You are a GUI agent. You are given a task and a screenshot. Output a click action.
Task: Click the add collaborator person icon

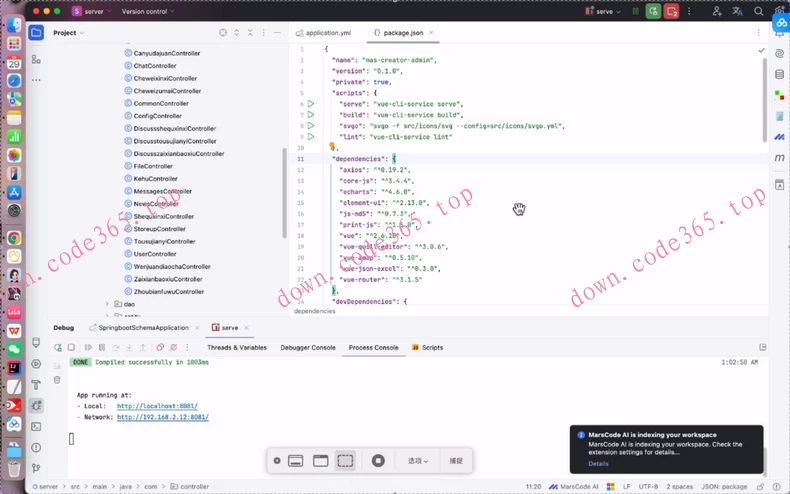point(717,11)
